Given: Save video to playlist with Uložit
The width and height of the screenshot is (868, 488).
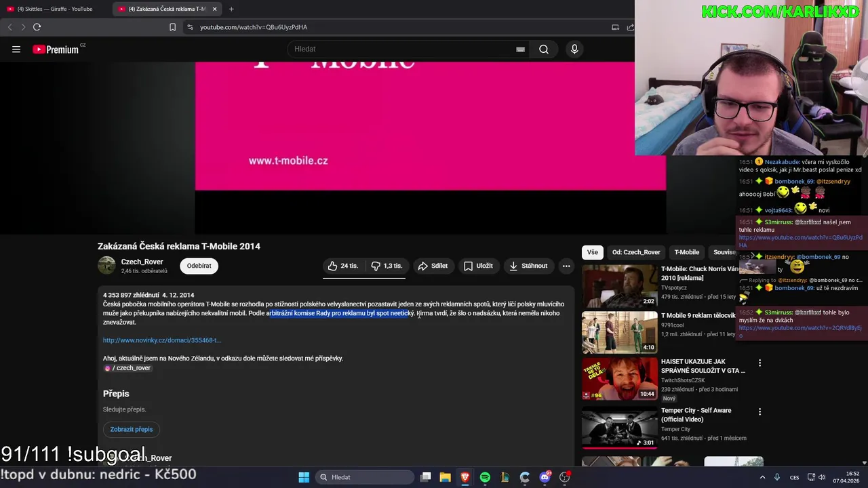Looking at the screenshot, I should (x=478, y=266).
